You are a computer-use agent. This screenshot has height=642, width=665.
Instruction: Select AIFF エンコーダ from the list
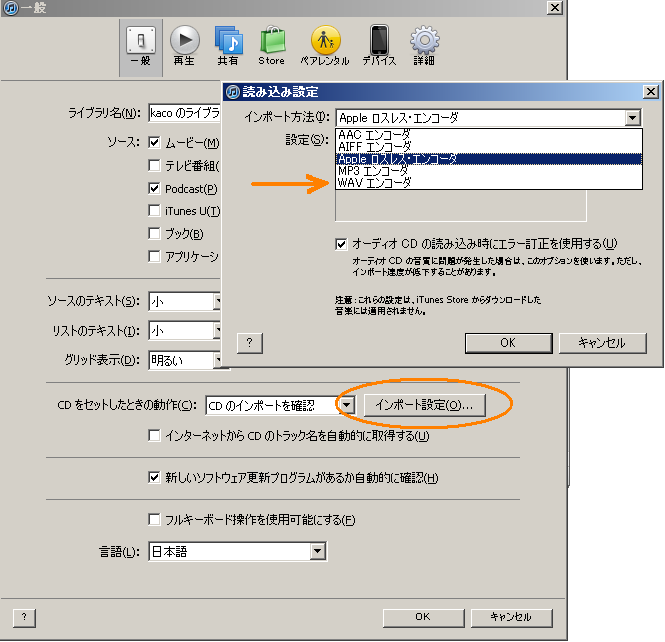[x=489, y=147]
